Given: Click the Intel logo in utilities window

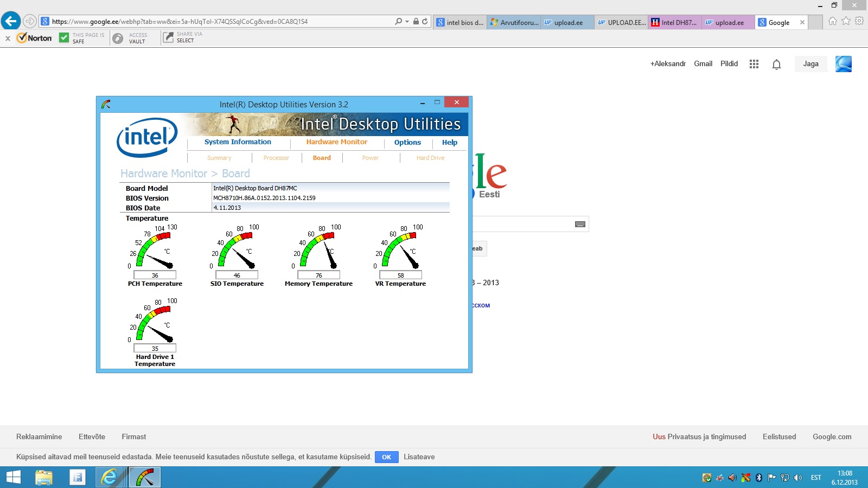Looking at the screenshot, I should (x=147, y=137).
